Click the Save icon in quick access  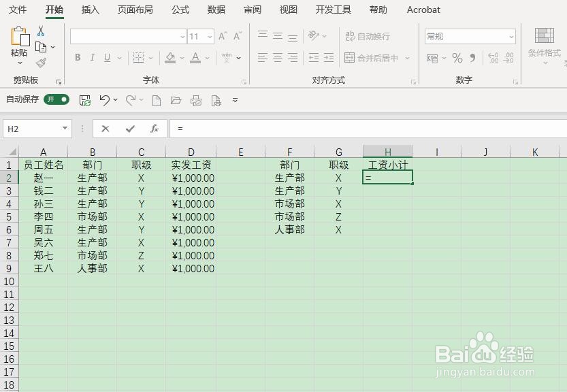pyautogui.click(x=85, y=101)
